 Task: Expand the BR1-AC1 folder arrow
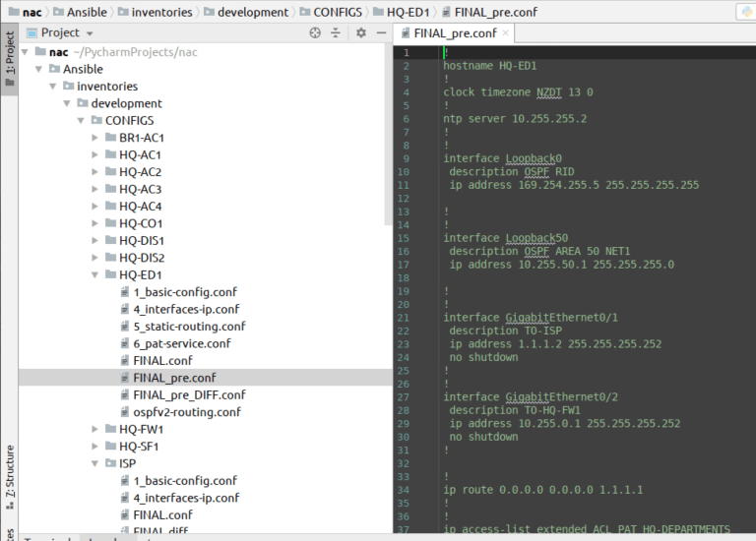point(94,138)
